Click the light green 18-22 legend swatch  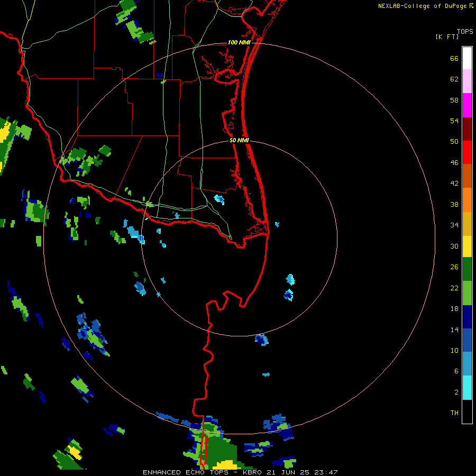click(x=467, y=293)
